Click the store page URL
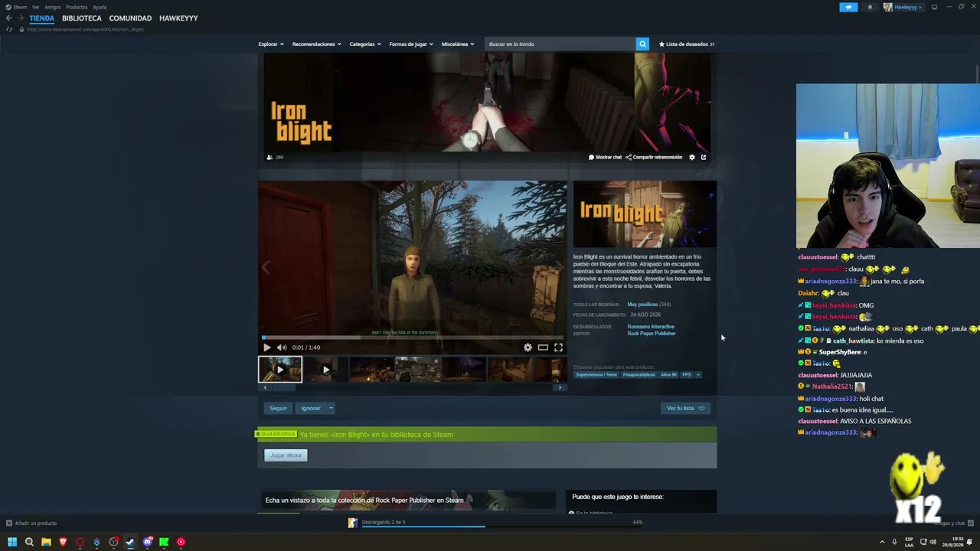 (85, 29)
